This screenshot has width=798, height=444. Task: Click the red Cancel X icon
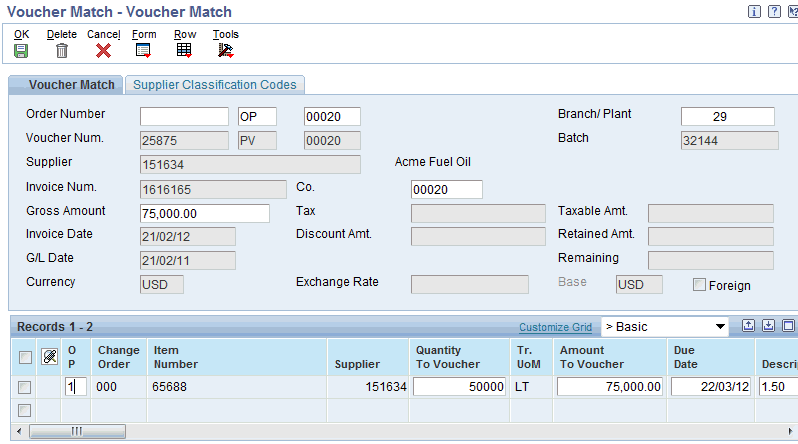click(x=103, y=50)
